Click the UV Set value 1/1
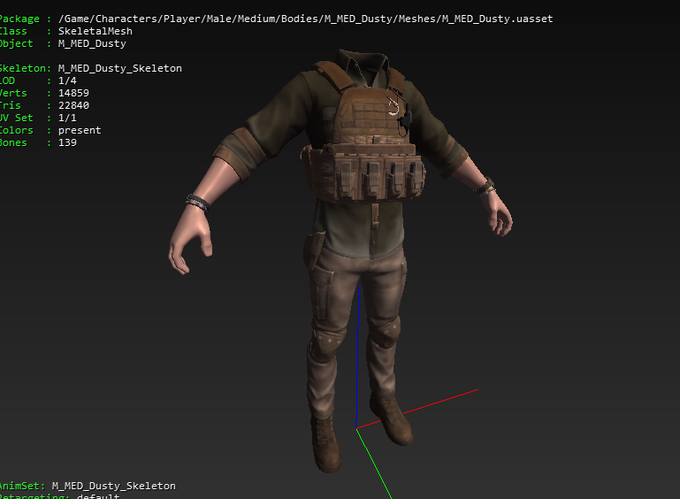Viewport: 680px width, 499px height. [67, 118]
